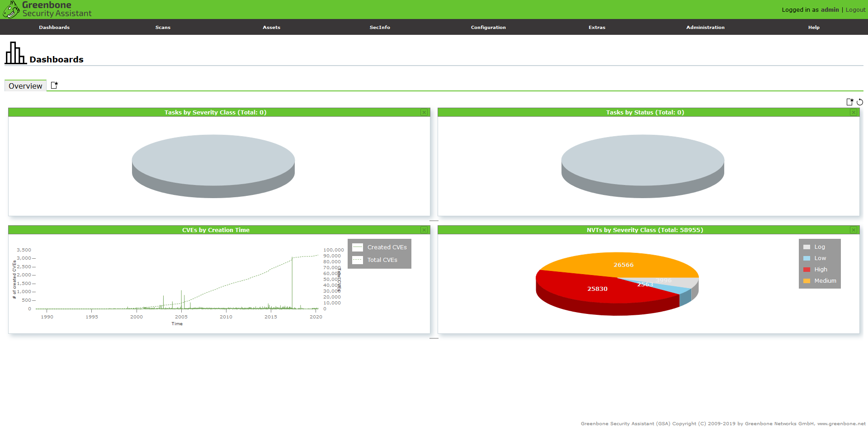Click the Dashboards bar chart icon
Screen dimensions: 868x427
point(15,53)
